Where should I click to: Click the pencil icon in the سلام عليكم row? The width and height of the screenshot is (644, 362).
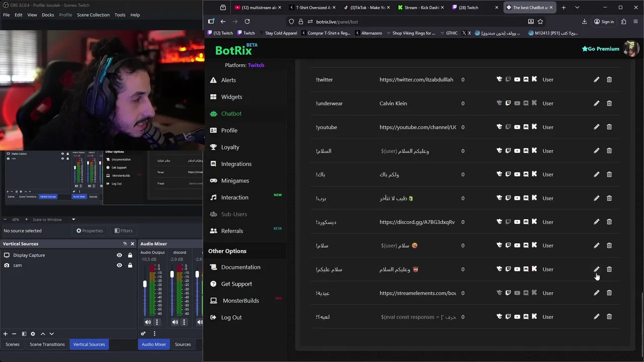tap(596, 269)
